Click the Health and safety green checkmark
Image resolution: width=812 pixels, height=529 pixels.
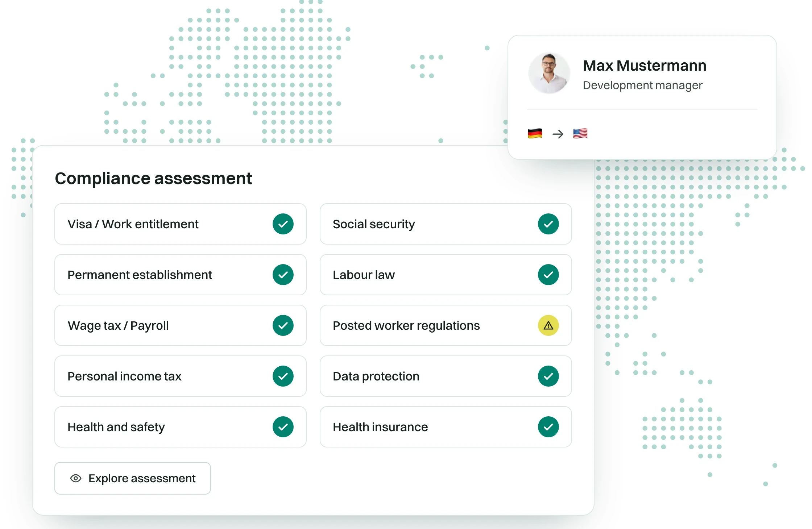283,427
